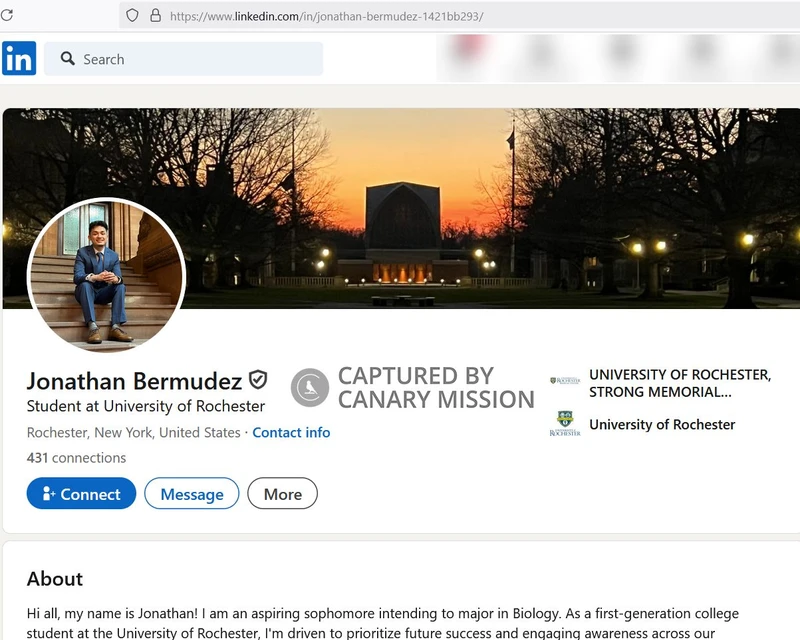Open UNIVERSITY OF ROCHESTER, STRONG MEMORIAL link
Image resolution: width=800 pixels, height=640 pixels.
click(x=680, y=383)
